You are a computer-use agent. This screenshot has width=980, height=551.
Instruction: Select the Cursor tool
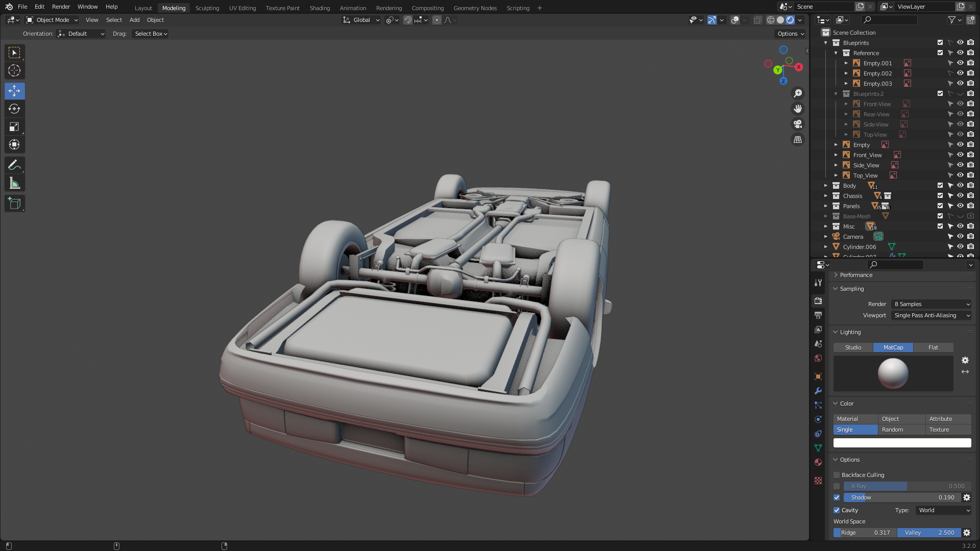click(14, 70)
